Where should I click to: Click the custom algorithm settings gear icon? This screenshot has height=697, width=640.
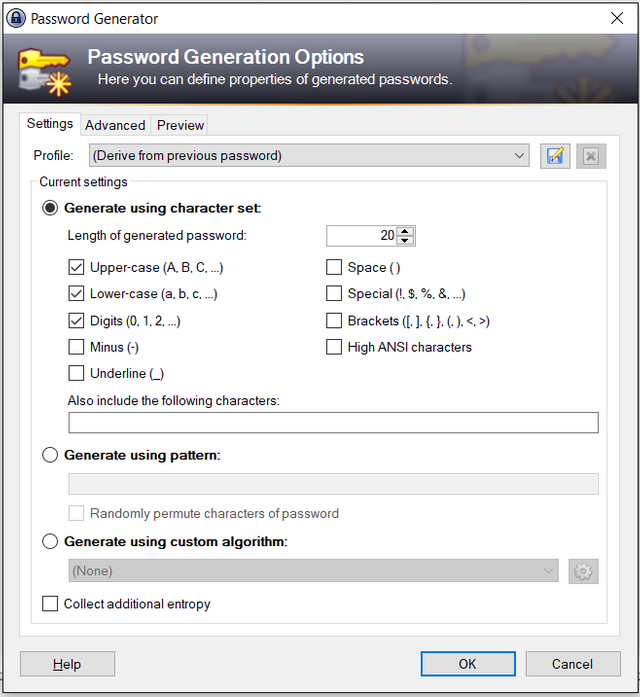[584, 571]
